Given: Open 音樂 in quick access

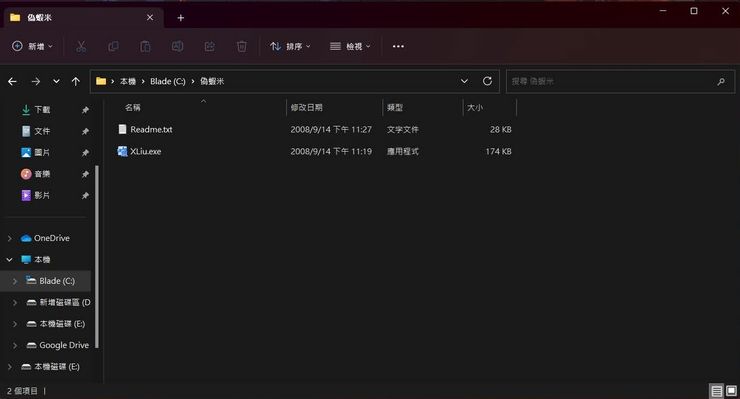Looking at the screenshot, I should click(42, 174).
